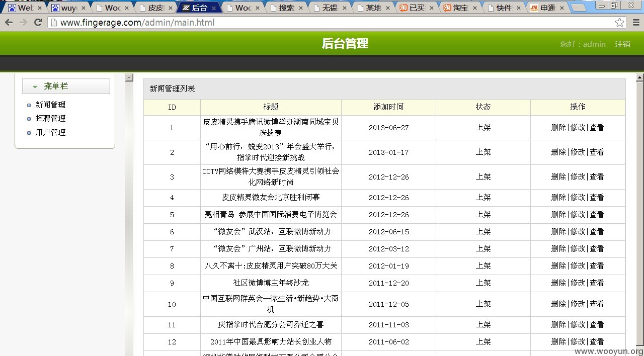Collapse the 菜单栏 sidebar header
The image size is (644, 356).
coord(66,86)
